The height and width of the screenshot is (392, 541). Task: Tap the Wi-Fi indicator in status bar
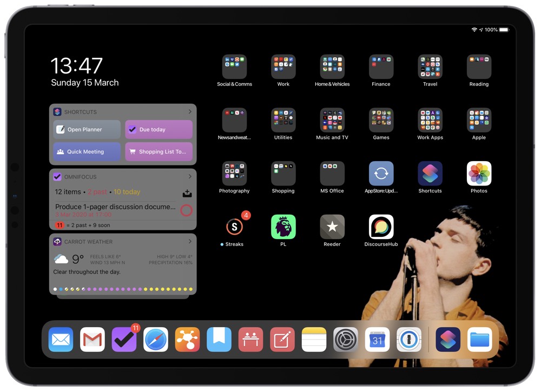point(474,30)
